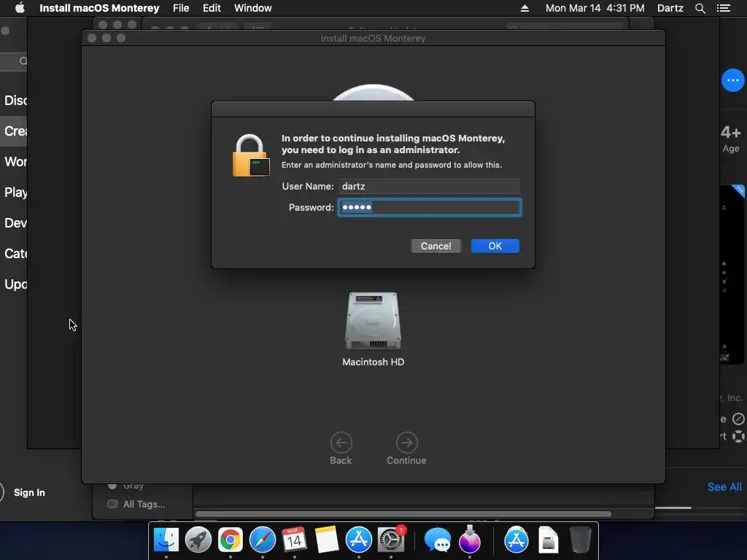The width and height of the screenshot is (747, 560).
Task: Open Launchpad from the Dock
Action: (198, 540)
